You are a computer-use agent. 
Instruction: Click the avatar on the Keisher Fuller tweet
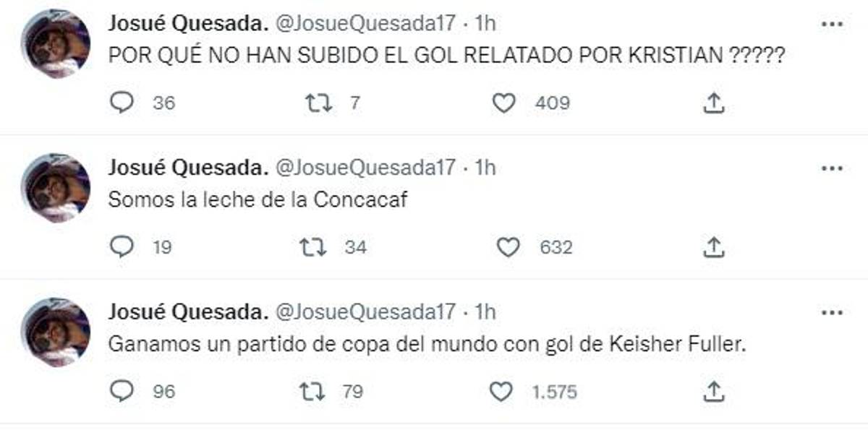pos(56,332)
